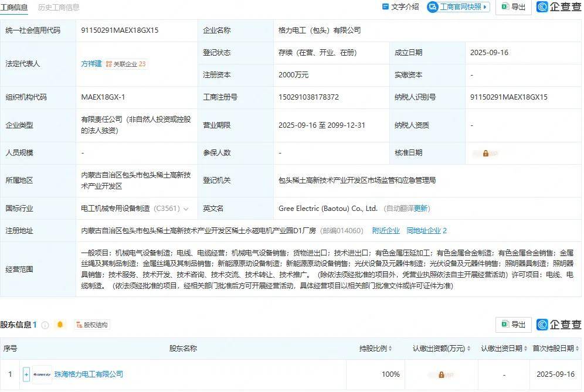View 关联企业 23 tag
The height and width of the screenshot is (392, 584).
pos(125,64)
